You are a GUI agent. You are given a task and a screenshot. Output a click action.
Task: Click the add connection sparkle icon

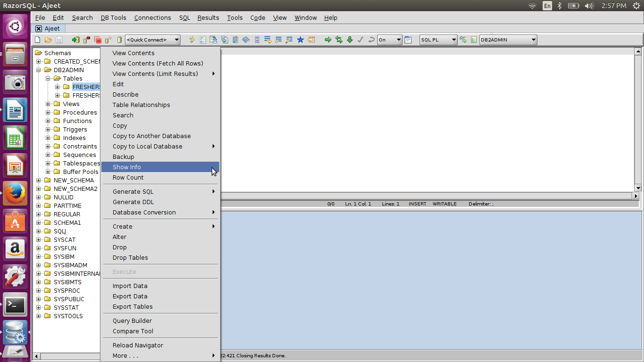click(108, 40)
